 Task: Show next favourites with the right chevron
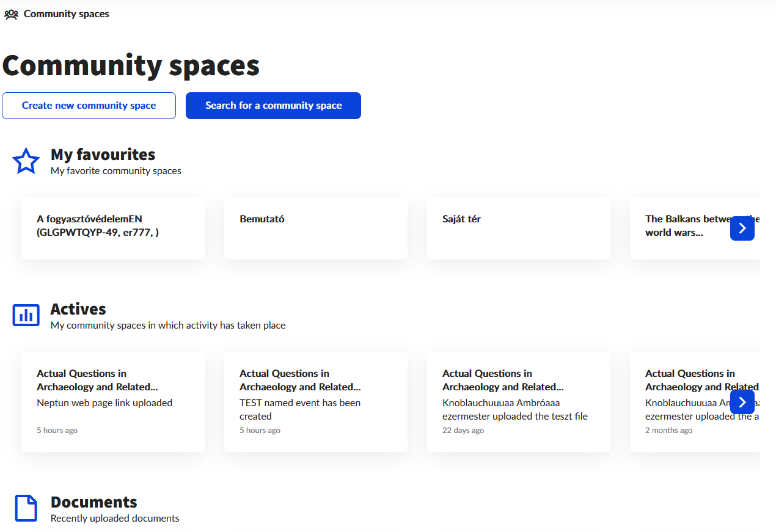click(x=742, y=228)
